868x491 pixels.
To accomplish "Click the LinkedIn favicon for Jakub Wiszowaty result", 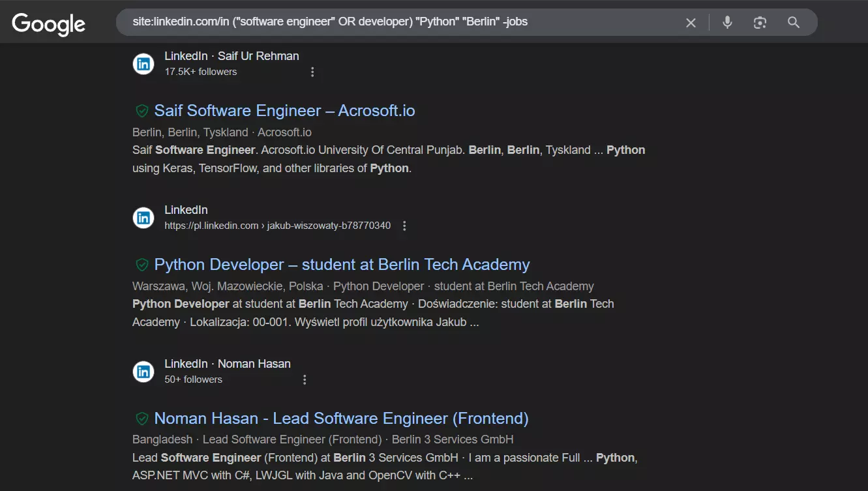I will tap(143, 218).
